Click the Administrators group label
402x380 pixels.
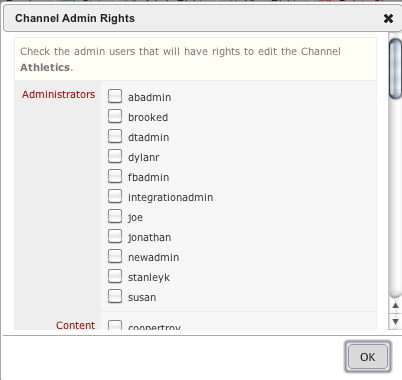click(x=58, y=94)
